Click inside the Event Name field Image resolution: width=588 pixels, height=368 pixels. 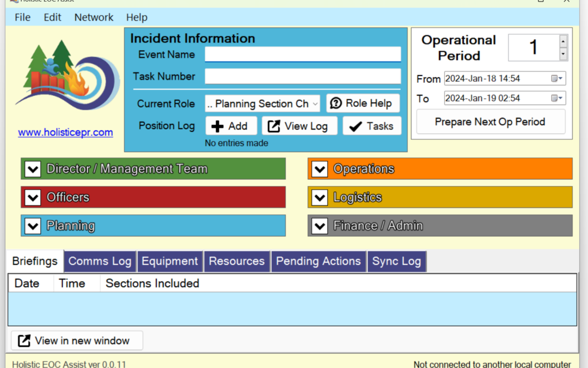(x=302, y=54)
